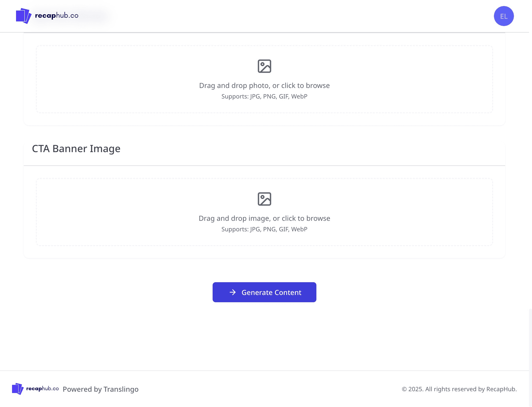Click the recaphub.co wordmark in header

(57, 16)
